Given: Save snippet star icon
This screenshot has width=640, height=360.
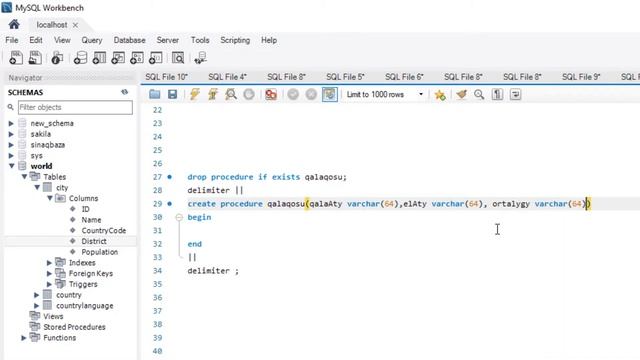Looking at the screenshot, I should (x=440, y=95).
